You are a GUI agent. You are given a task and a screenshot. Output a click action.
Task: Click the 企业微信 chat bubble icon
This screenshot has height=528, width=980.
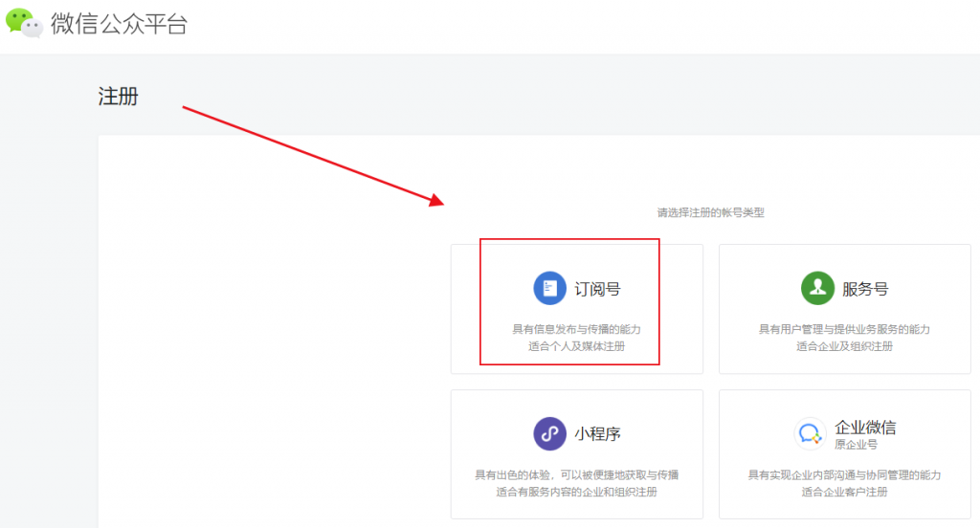810,433
